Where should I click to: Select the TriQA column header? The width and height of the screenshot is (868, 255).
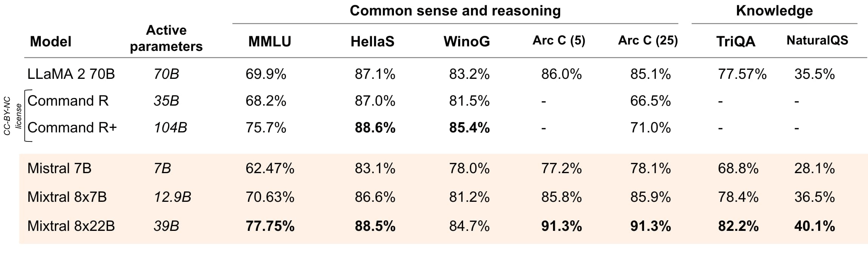pos(735,41)
